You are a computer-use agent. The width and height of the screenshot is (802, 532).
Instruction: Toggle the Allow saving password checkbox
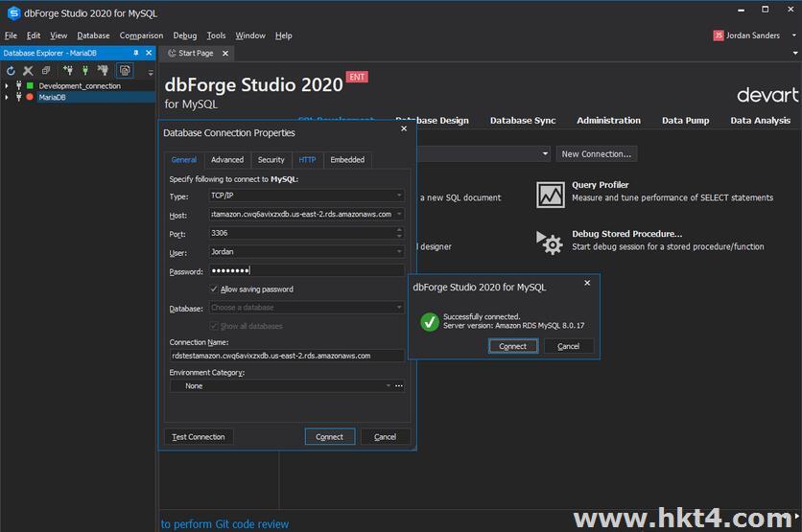214,289
